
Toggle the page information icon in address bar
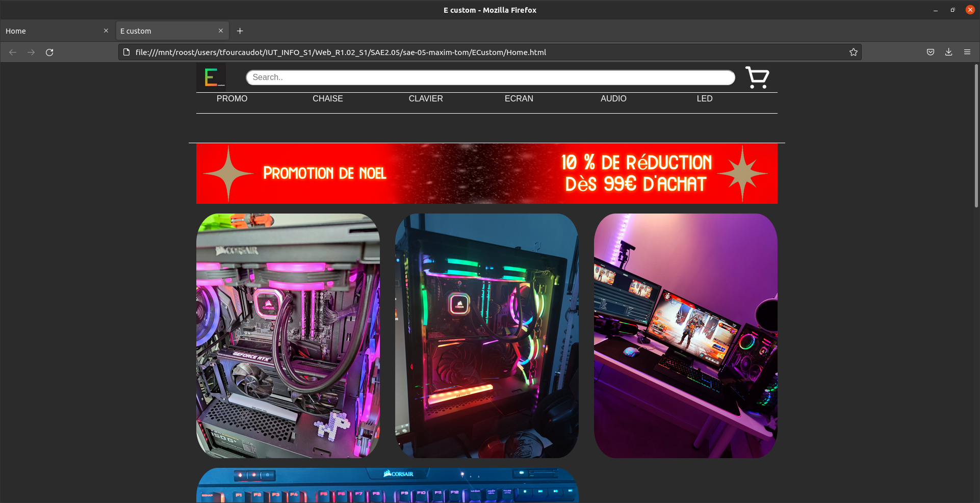[126, 51]
